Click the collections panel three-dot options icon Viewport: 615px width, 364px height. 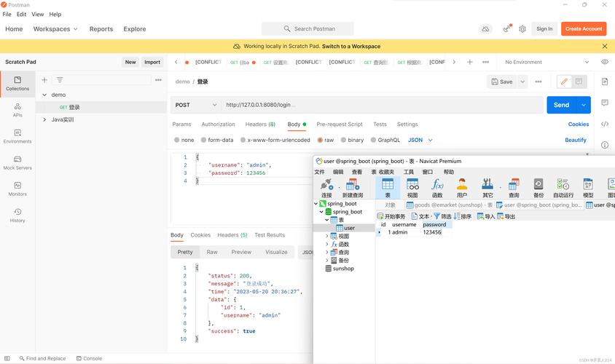pyautogui.click(x=158, y=80)
